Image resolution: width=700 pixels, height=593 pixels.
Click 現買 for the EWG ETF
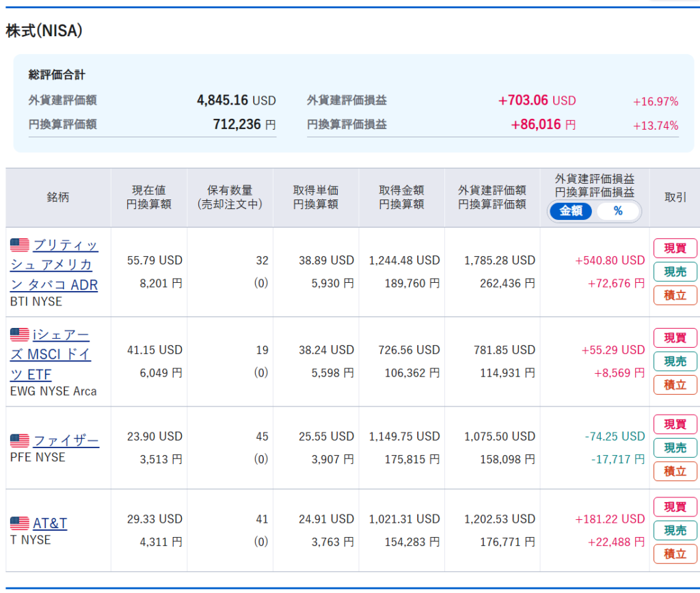point(675,337)
